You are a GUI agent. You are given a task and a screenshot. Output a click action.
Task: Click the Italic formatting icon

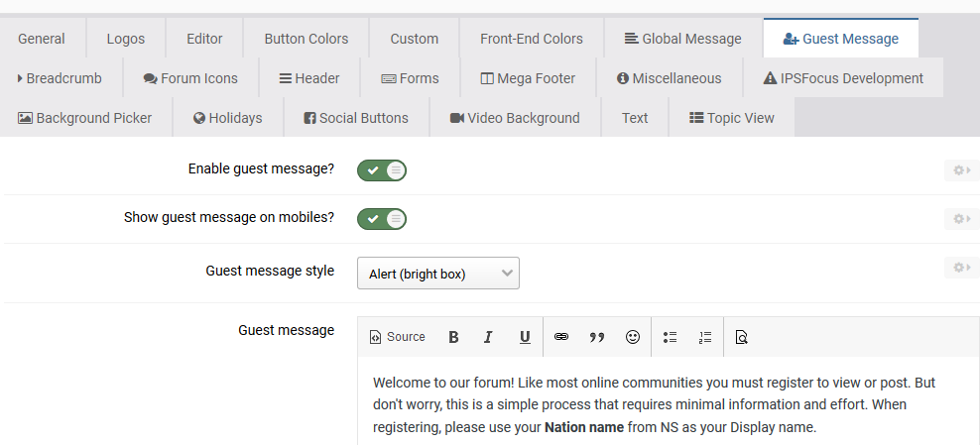tap(488, 337)
